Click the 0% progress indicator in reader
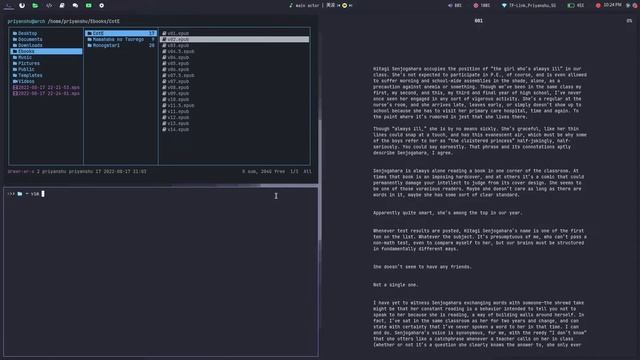The image size is (640, 360). (x=629, y=20)
